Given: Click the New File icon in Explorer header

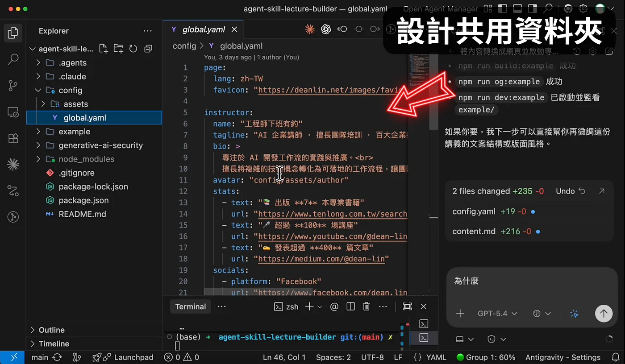Looking at the screenshot, I should [x=103, y=49].
